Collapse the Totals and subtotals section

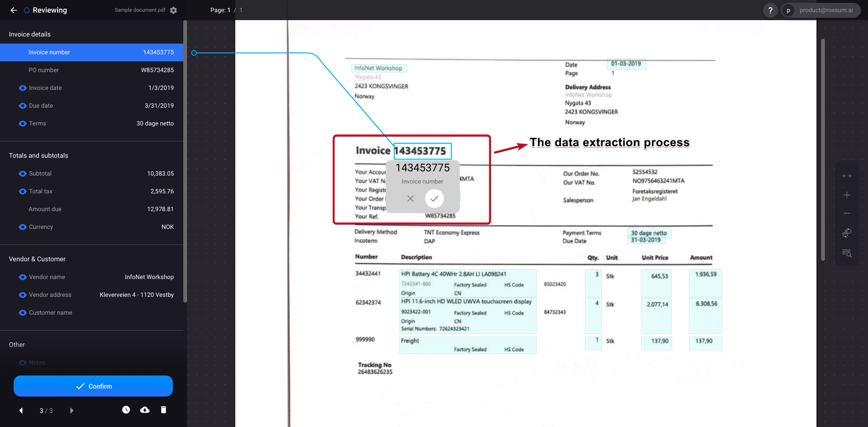coord(38,155)
